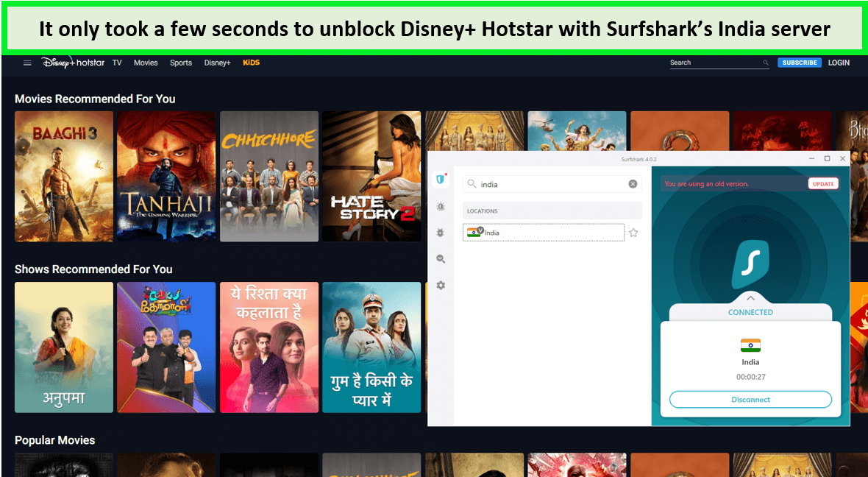Click the old version warning text
The image size is (868, 477).
click(x=706, y=184)
